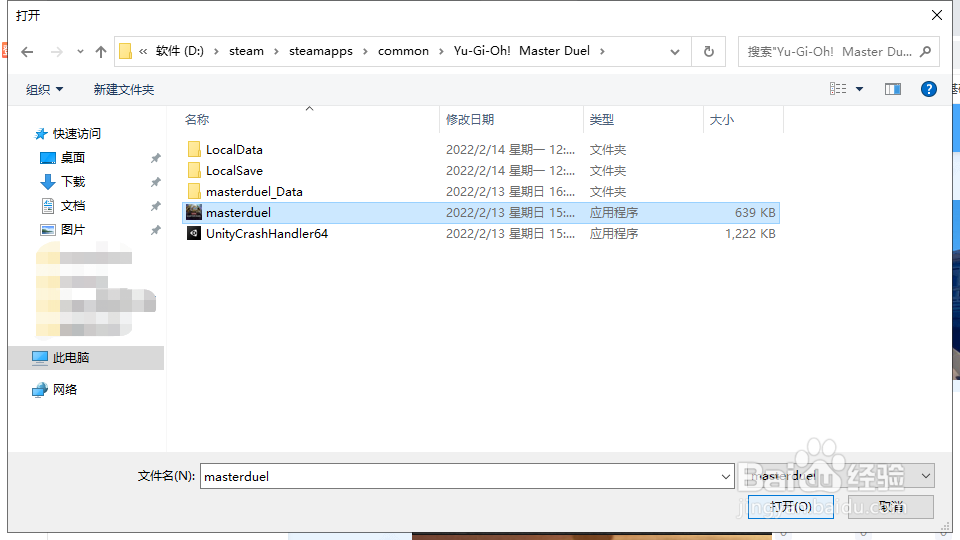Close the 打开 dialog
Screen dimensions: 960x540
pos(937,15)
